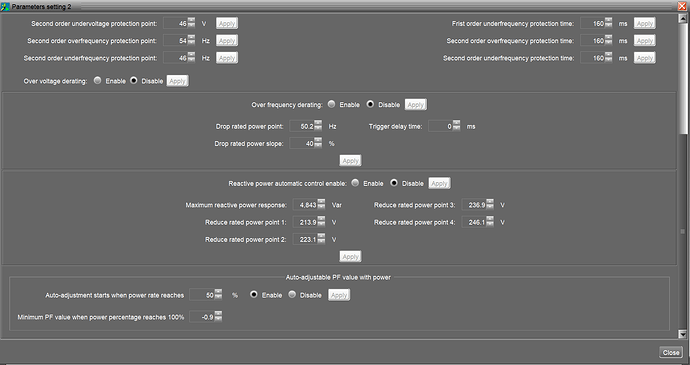690x365 pixels.
Task: Click the Trigger delay time stepper
Action: click(456, 126)
